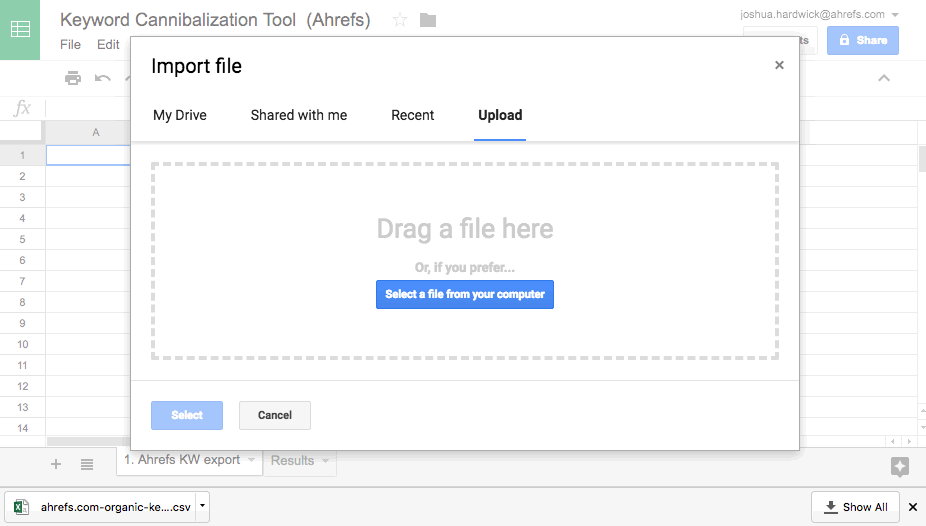Collapse the toolbar with chevron up
926x526 pixels.
[883, 78]
